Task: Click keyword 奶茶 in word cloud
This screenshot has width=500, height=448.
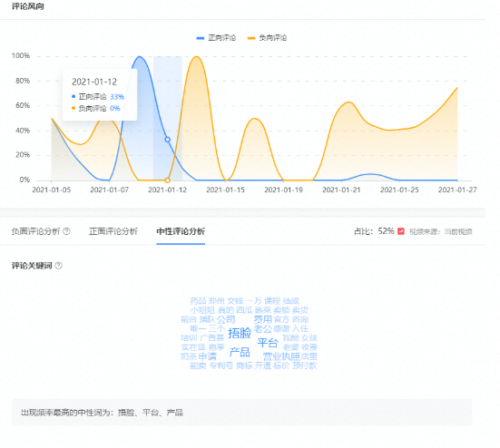Action: pyautogui.click(x=189, y=356)
